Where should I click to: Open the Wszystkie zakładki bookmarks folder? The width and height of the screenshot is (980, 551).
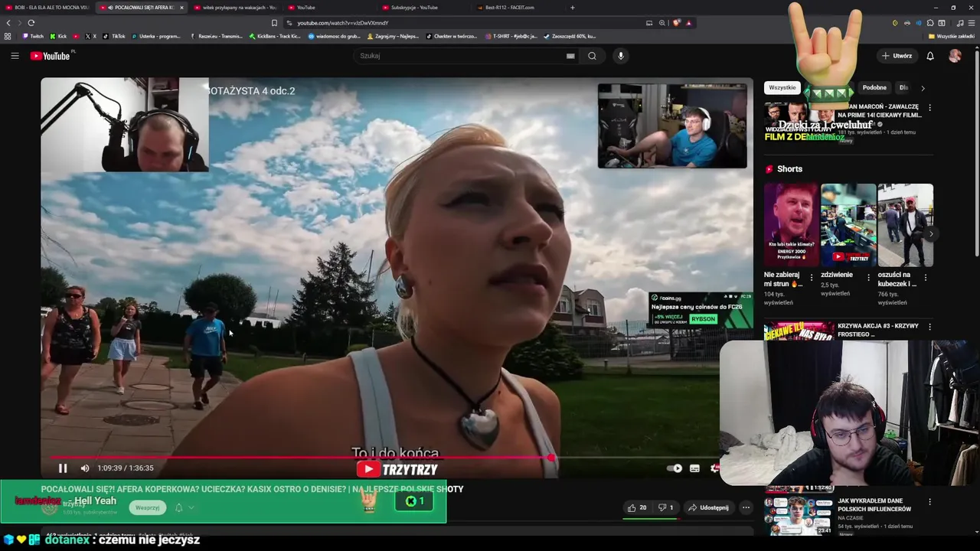point(952,36)
